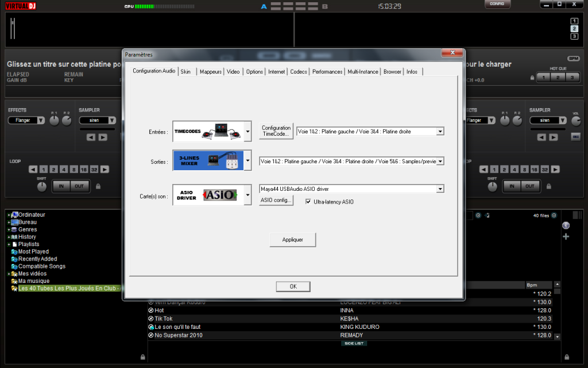Open the Configuration TimeCode button
Screen dimensions: 588x368
click(x=276, y=131)
